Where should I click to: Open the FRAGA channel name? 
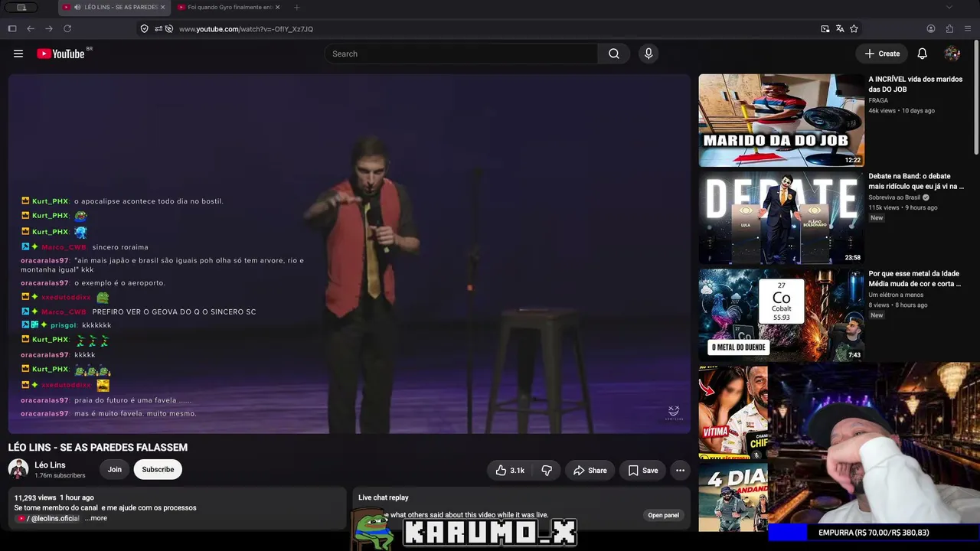point(878,100)
